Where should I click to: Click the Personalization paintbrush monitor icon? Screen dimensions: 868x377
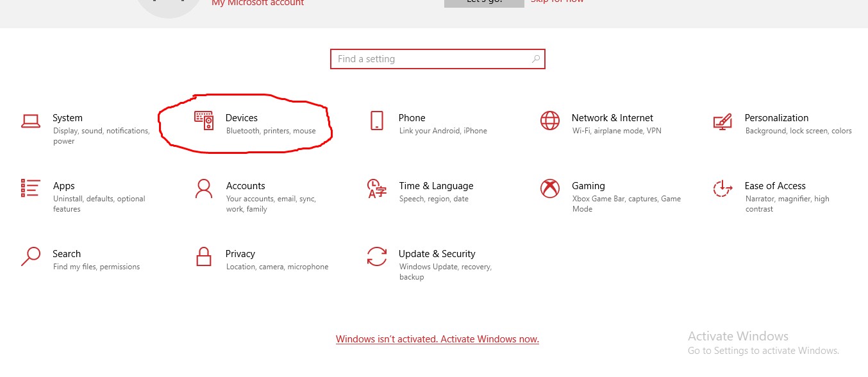click(x=722, y=121)
